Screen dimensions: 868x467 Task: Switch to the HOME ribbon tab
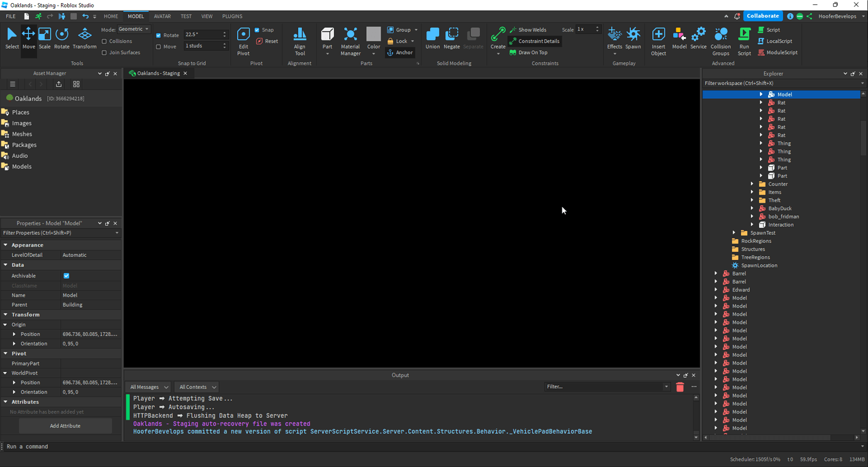[x=111, y=16]
